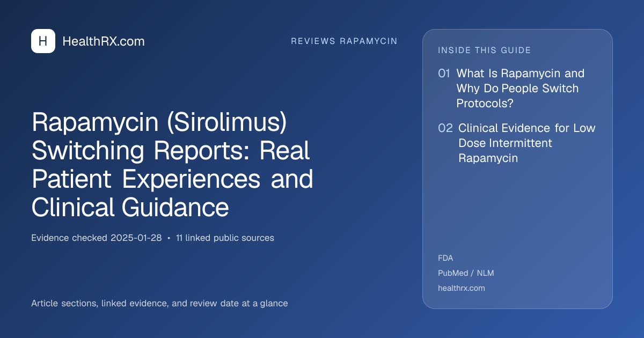Click the 11 linked public sources text
Screen dimensions: 644x338
point(225,238)
